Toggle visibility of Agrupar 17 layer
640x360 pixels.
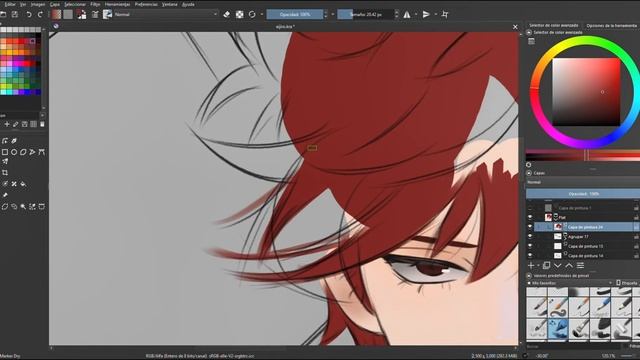[530, 236]
